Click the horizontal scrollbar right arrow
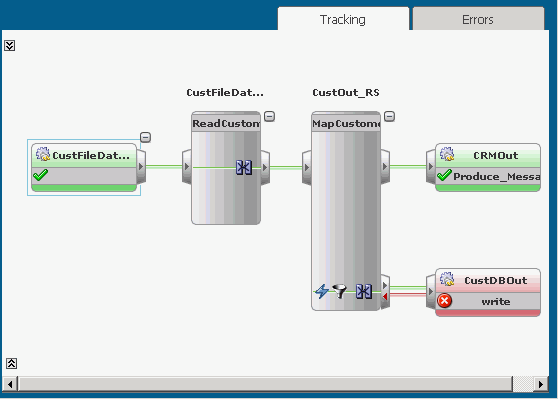Image resolution: width=558 pixels, height=399 pixels. [x=541, y=384]
